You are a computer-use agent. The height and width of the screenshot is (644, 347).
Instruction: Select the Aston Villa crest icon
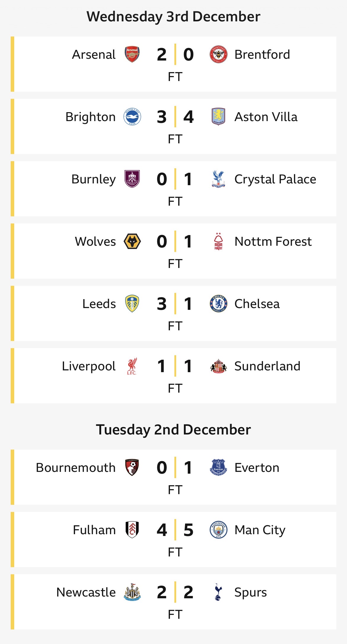point(218,117)
